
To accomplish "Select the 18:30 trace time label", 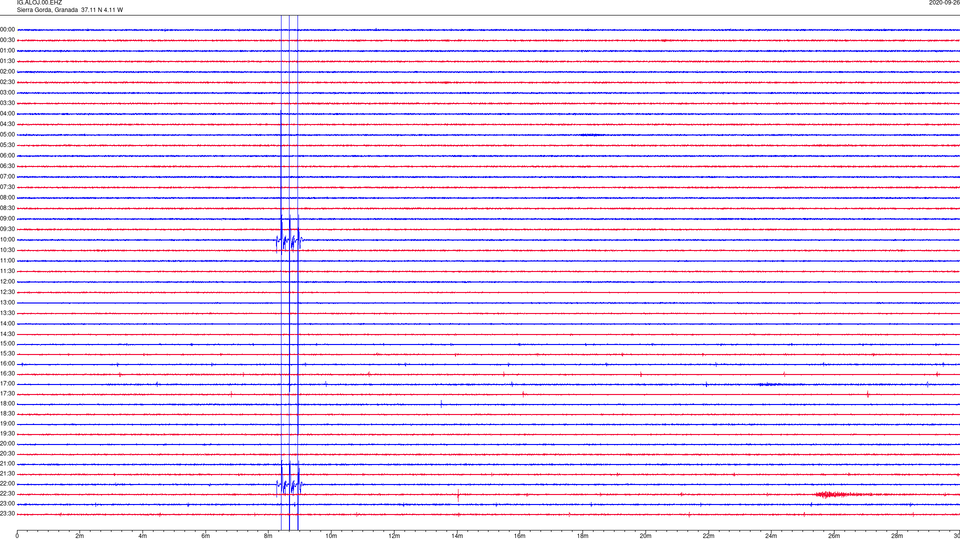I will (x=8, y=414).
